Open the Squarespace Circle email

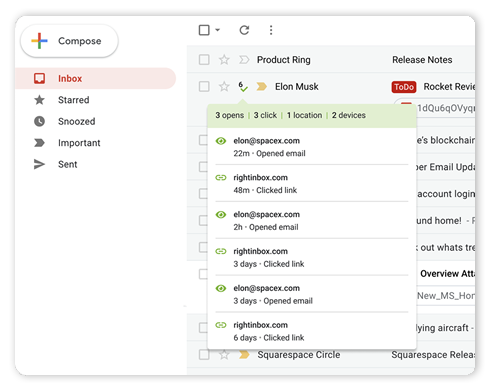[x=298, y=355]
